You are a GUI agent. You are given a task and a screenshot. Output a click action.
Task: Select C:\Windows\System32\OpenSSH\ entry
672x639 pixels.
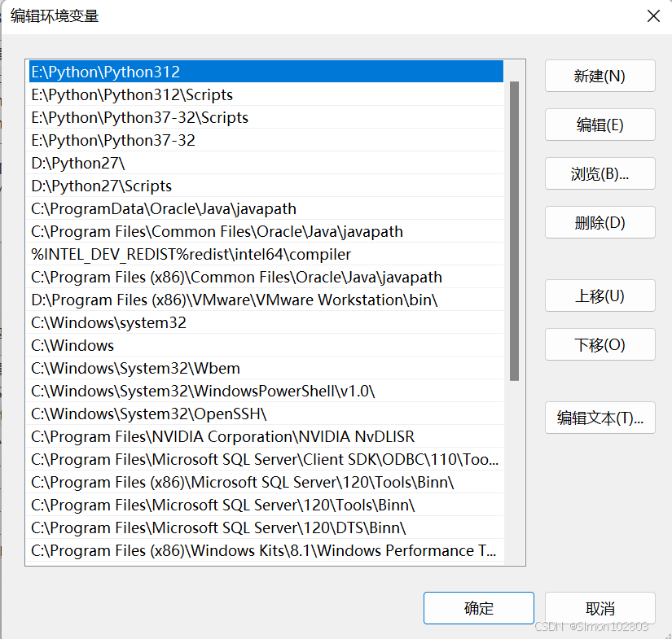pyautogui.click(x=266, y=414)
